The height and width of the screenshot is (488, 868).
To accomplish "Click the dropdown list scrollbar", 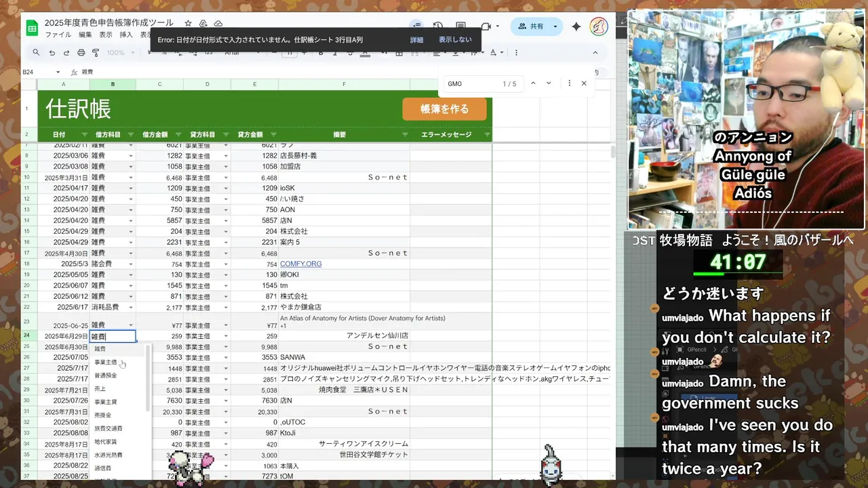I will (x=148, y=380).
